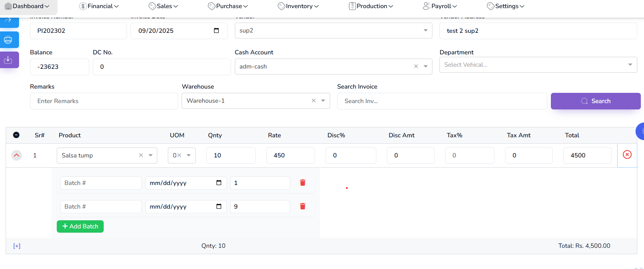Toggle the black minus icon in table header
644x269 pixels.
[x=16, y=135]
